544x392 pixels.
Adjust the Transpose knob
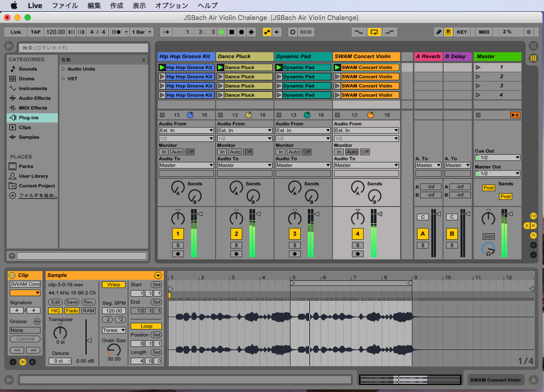[x=60, y=333]
